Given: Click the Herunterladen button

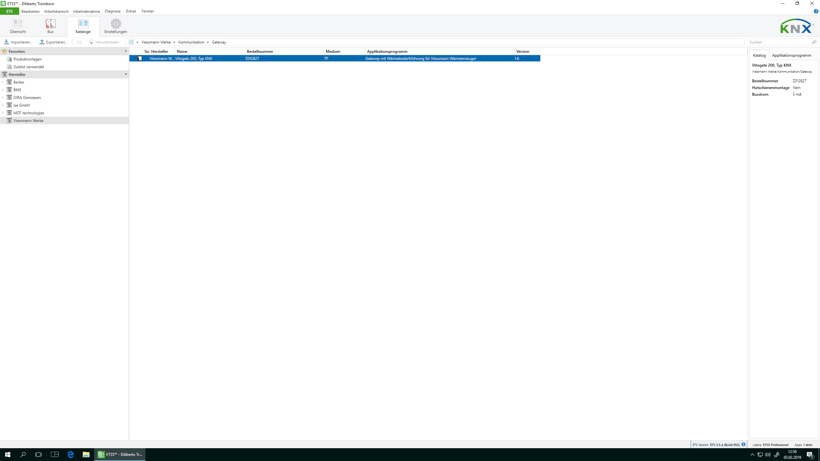Looking at the screenshot, I should 104,42.
